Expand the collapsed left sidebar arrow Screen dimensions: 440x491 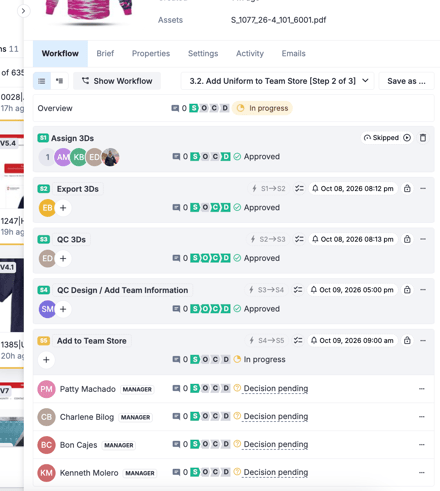pyautogui.click(x=23, y=11)
